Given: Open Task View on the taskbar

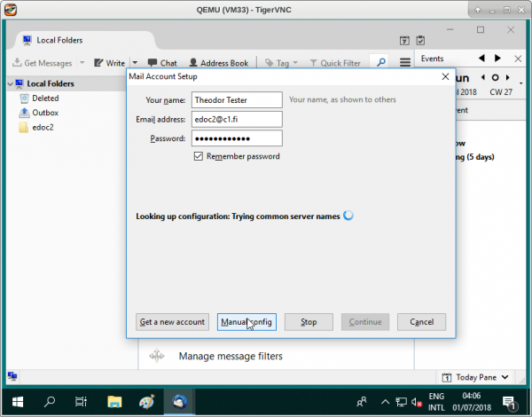Looking at the screenshot, I should [x=81, y=402].
